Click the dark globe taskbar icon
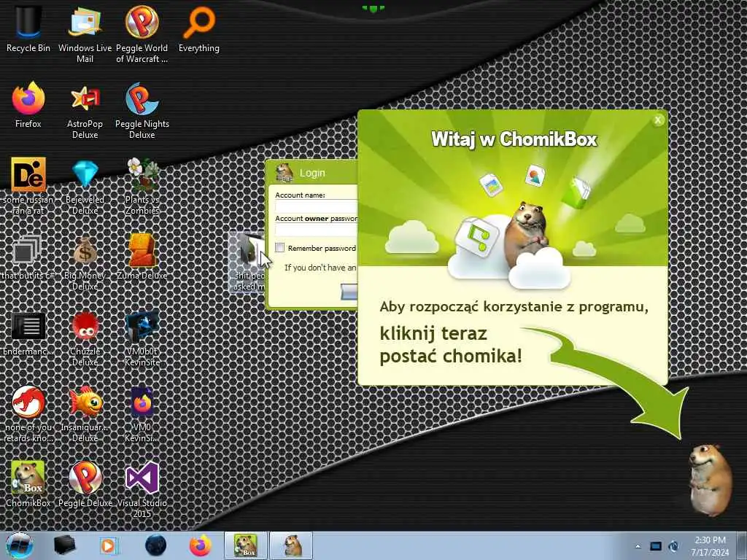747x560 pixels. click(x=155, y=545)
